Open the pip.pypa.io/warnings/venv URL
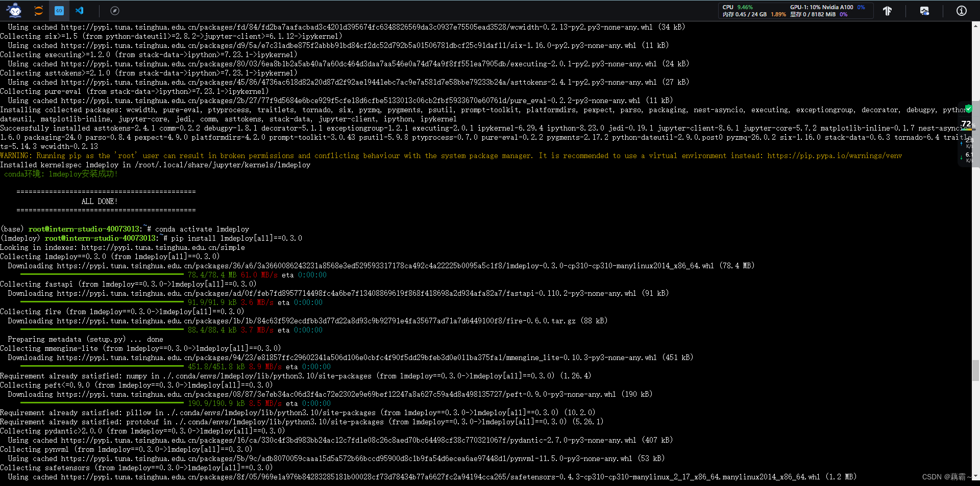The image size is (980, 486). click(x=835, y=156)
